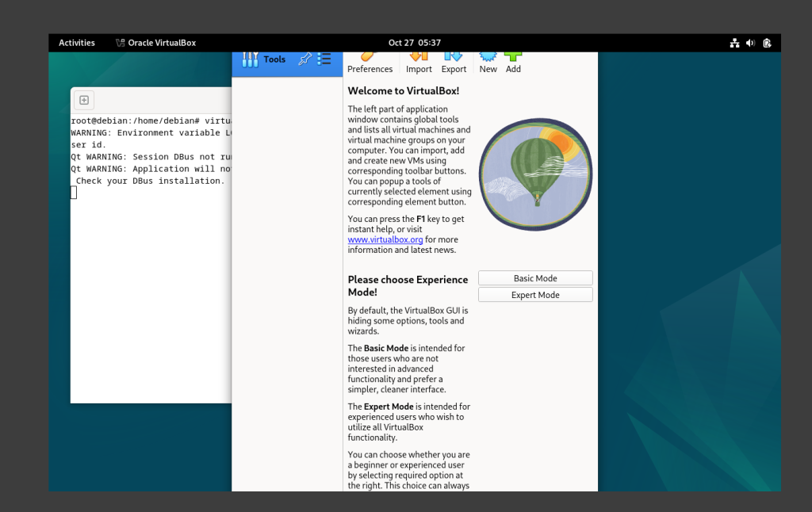Click the Export appliance toolbar icon

coord(454,63)
